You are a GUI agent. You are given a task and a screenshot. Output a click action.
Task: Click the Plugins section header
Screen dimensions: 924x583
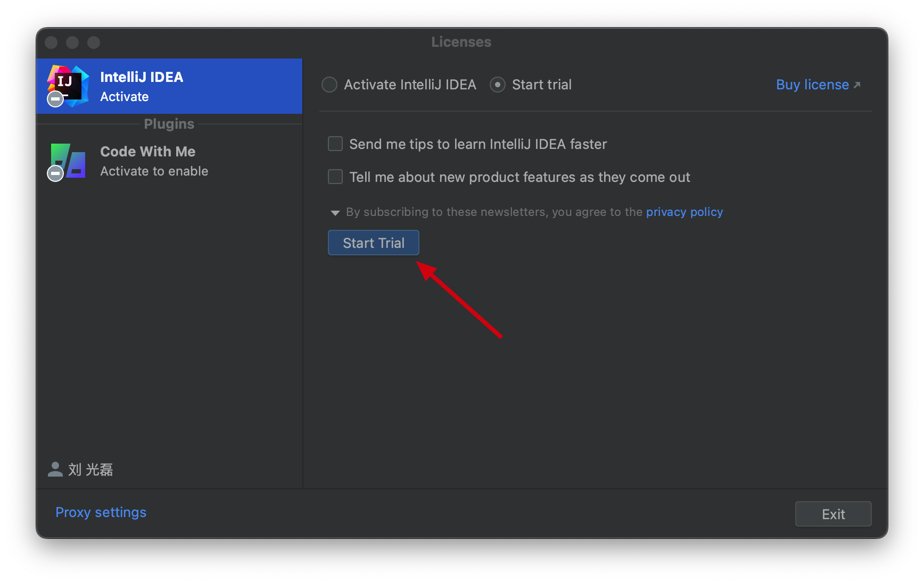coord(169,124)
